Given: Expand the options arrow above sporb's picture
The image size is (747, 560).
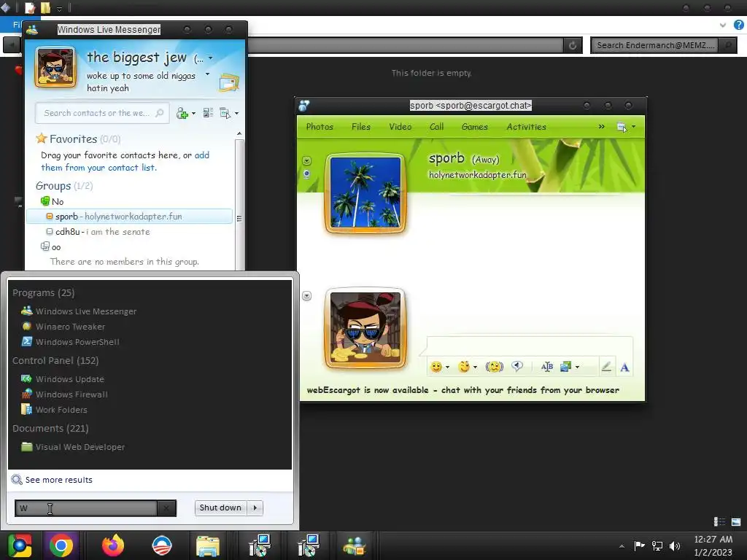Looking at the screenshot, I should coord(307,161).
